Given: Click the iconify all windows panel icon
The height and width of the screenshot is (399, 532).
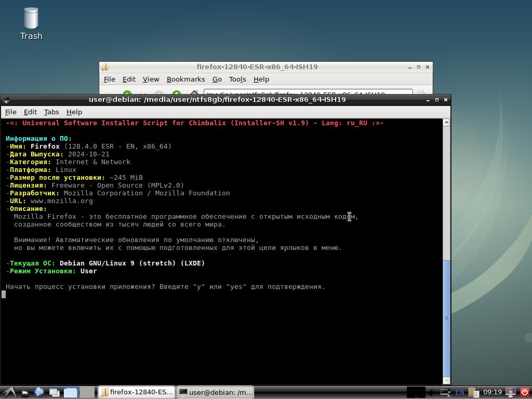Looking at the screenshot, I should point(54,393).
